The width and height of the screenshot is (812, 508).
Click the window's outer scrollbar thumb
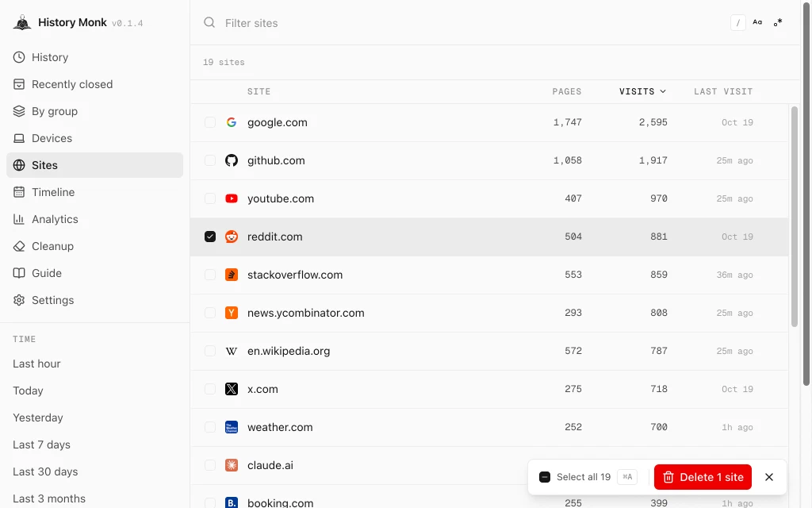[806, 193]
